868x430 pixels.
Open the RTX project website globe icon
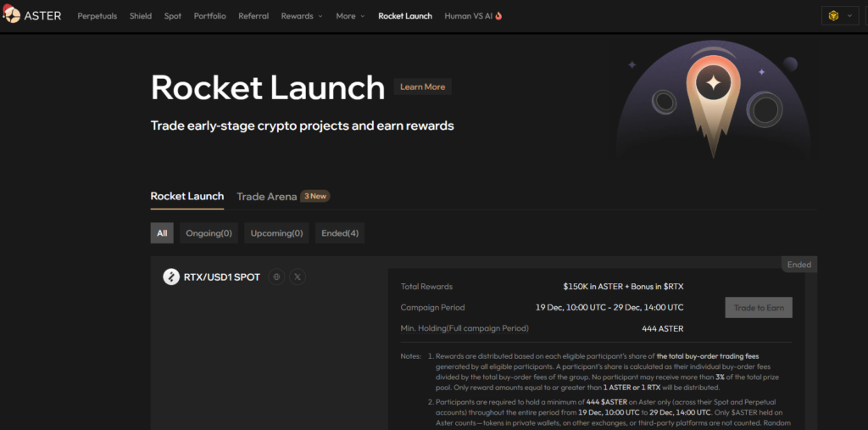tap(276, 276)
